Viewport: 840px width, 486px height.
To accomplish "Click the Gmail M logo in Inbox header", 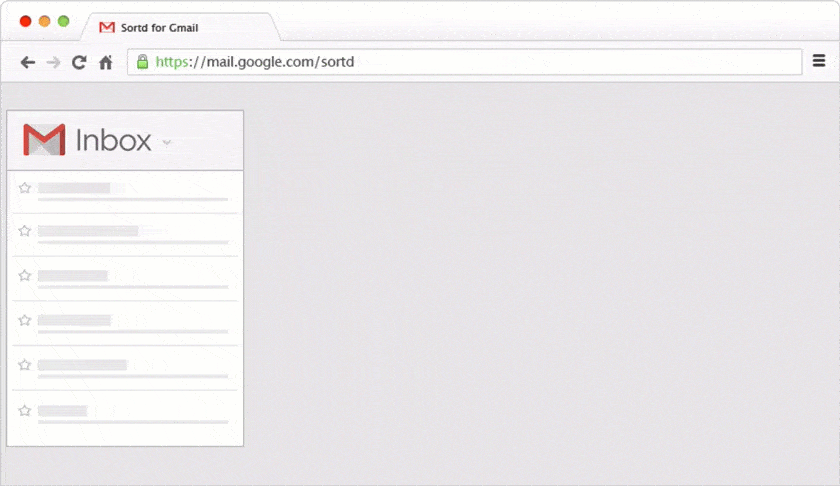I will (x=44, y=139).
